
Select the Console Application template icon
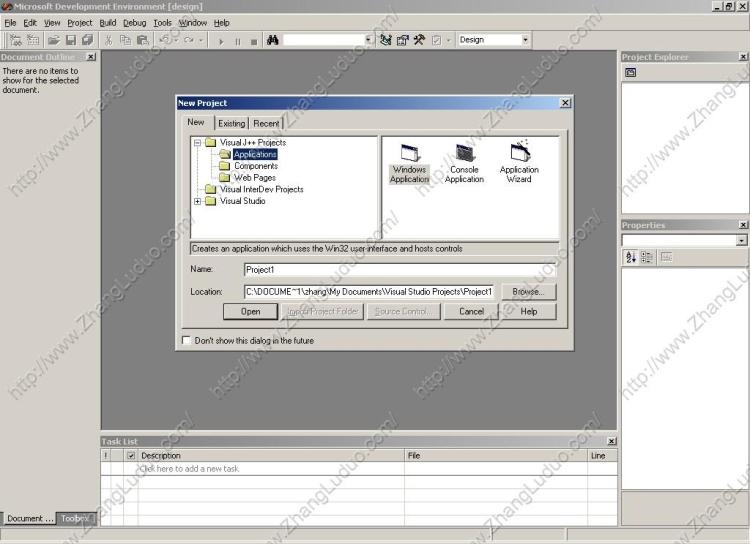pos(464,164)
